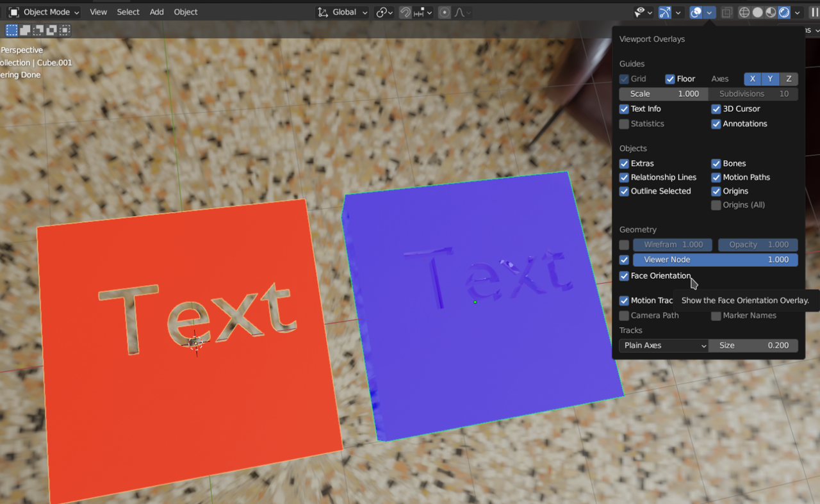Toggle X-Ray mode
The width and height of the screenshot is (820, 504).
[x=726, y=12]
